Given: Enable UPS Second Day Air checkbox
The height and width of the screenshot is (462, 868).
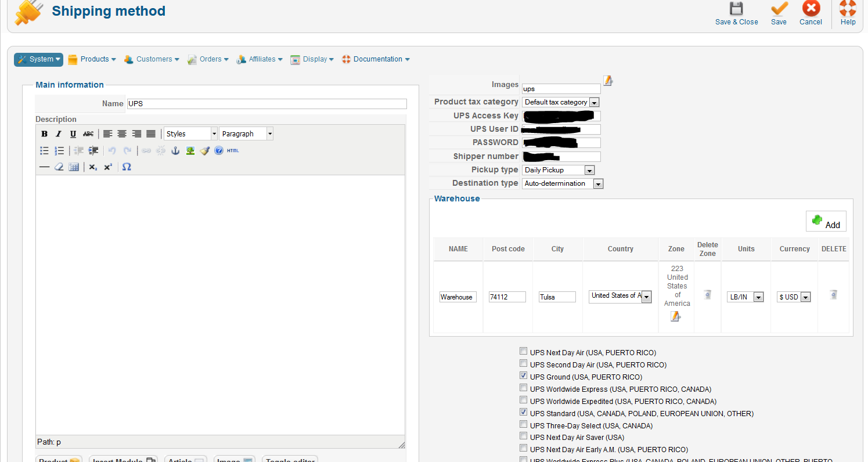Looking at the screenshot, I should coord(524,363).
